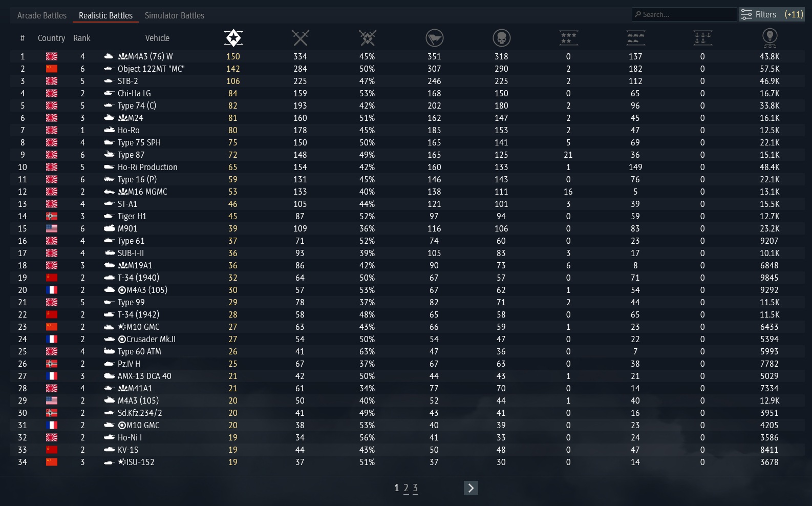Image resolution: width=812 pixels, height=506 pixels.
Task: Sort by naval kills anchors icon
Action: point(702,38)
